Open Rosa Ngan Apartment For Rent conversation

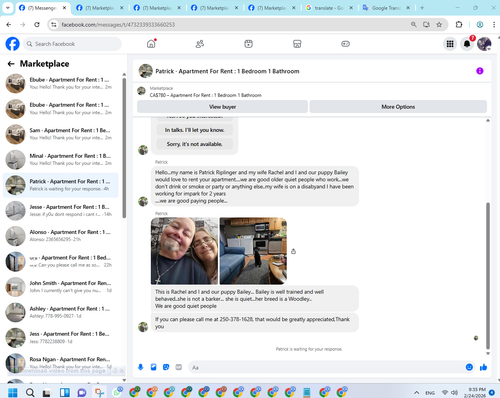(61, 363)
